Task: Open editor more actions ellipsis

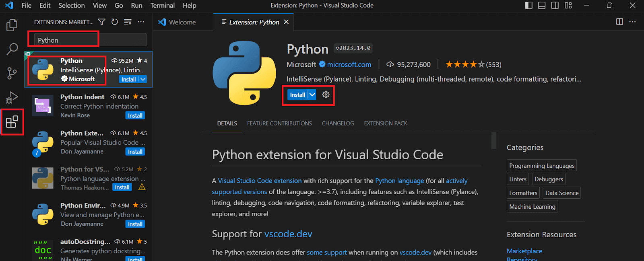Action: (x=632, y=22)
